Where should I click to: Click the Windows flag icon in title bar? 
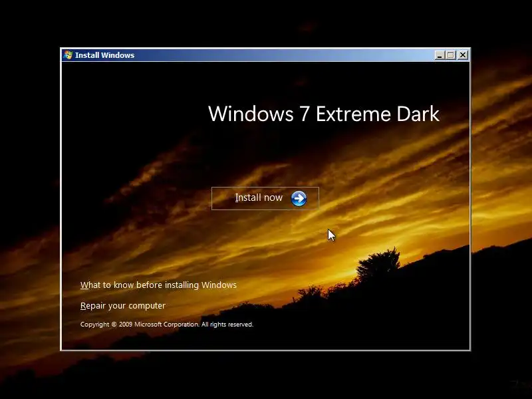point(68,55)
